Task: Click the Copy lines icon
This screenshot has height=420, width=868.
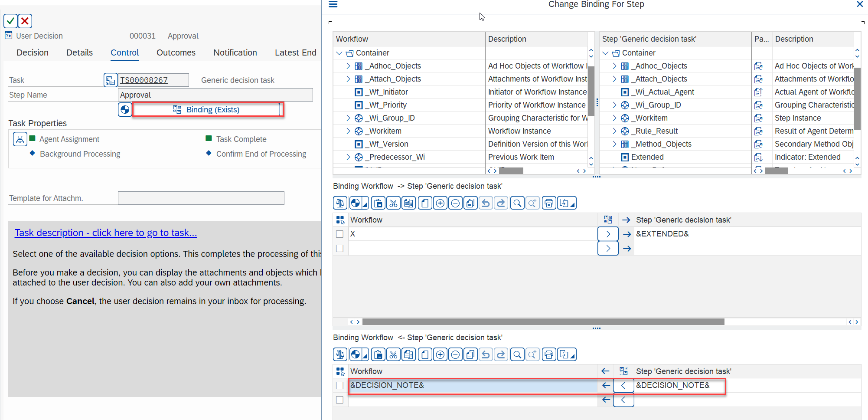Action: pyautogui.click(x=470, y=203)
